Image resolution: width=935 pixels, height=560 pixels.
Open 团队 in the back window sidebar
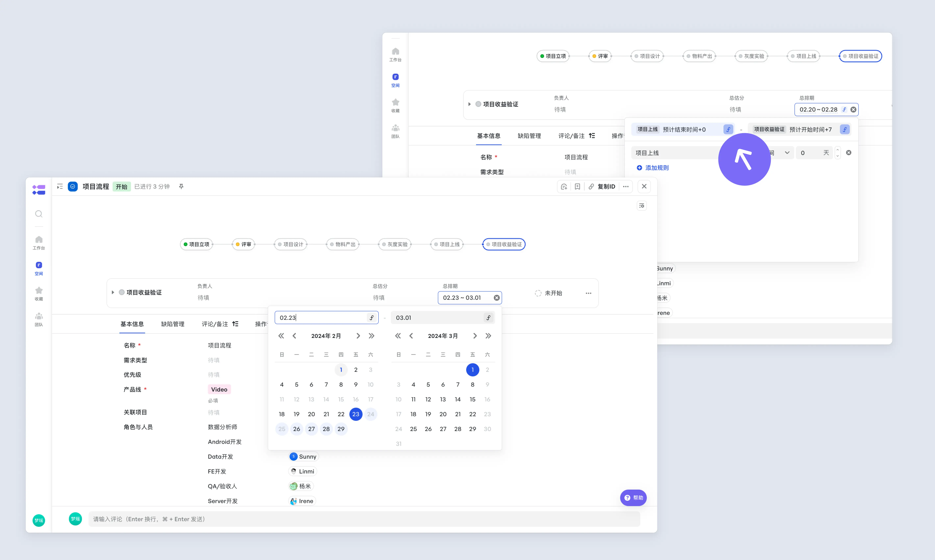(395, 131)
